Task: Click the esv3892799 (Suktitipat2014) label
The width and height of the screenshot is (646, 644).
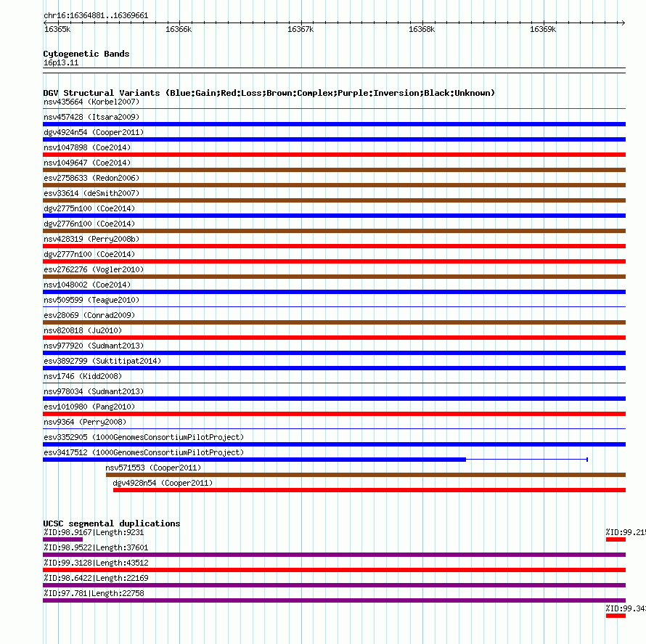Action: (102, 361)
